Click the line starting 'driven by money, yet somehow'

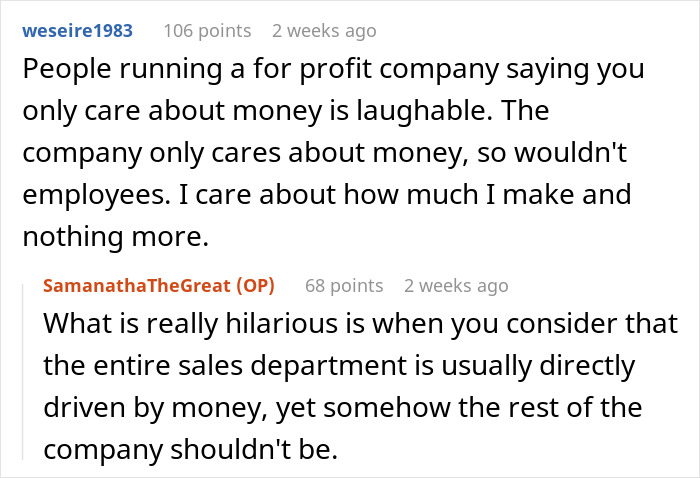pos(342,407)
